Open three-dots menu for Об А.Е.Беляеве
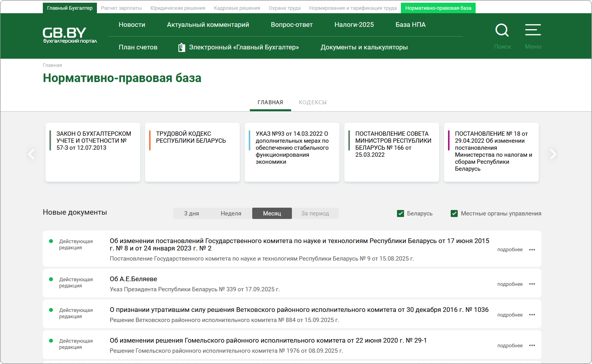 point(532,284)
